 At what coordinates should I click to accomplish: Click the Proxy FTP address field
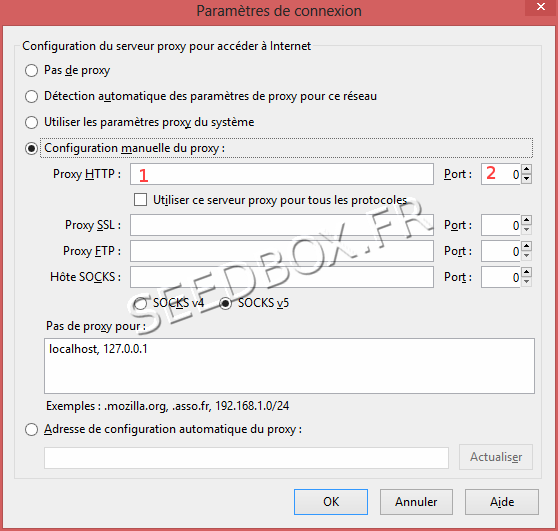click(x=281, y=251)
